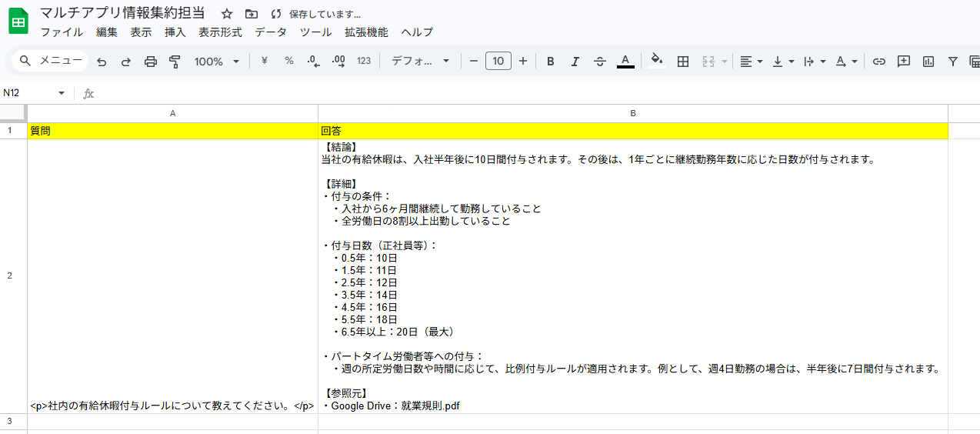Viewport: 980px width, 434px height.
Task: Open the borders tool
Action: (683, 62)
